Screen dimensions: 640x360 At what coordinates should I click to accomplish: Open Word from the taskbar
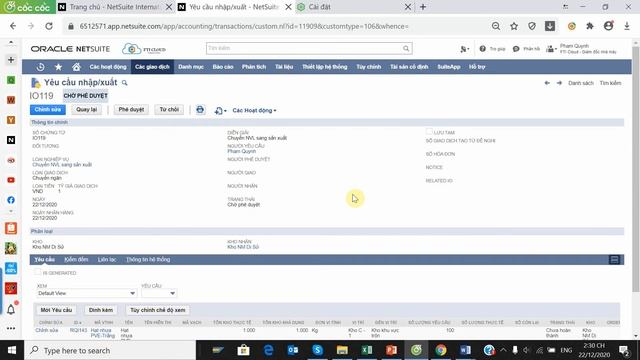(x=465, y=350)
